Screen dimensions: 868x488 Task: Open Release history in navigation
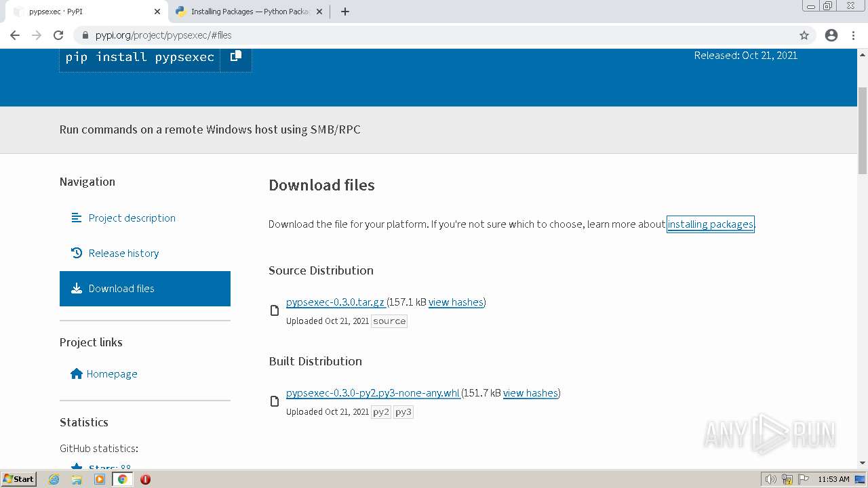[x=123, y=253]
